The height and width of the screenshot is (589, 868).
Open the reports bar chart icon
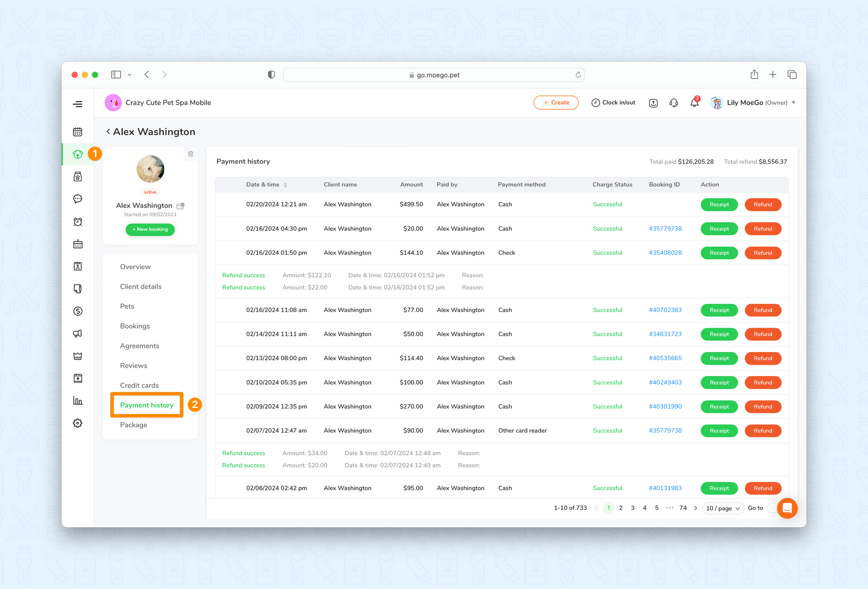(x=78, y=401)
